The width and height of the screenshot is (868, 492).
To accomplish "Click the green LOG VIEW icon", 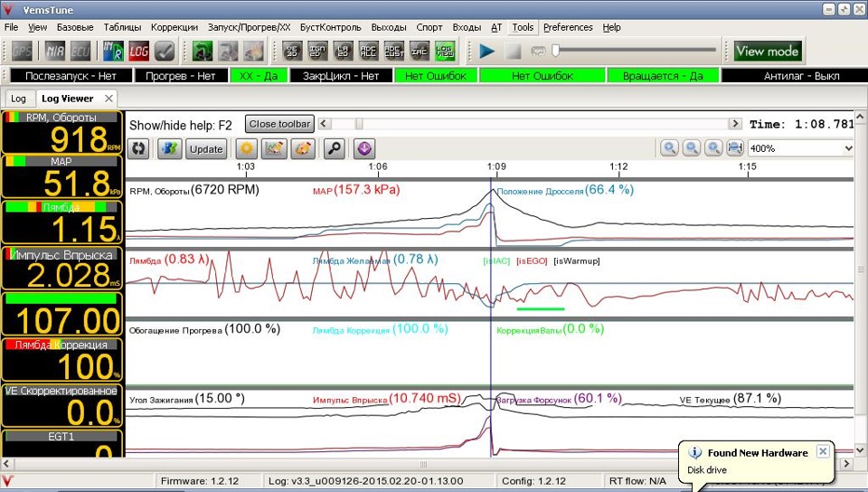I will [x=445, y=52].
